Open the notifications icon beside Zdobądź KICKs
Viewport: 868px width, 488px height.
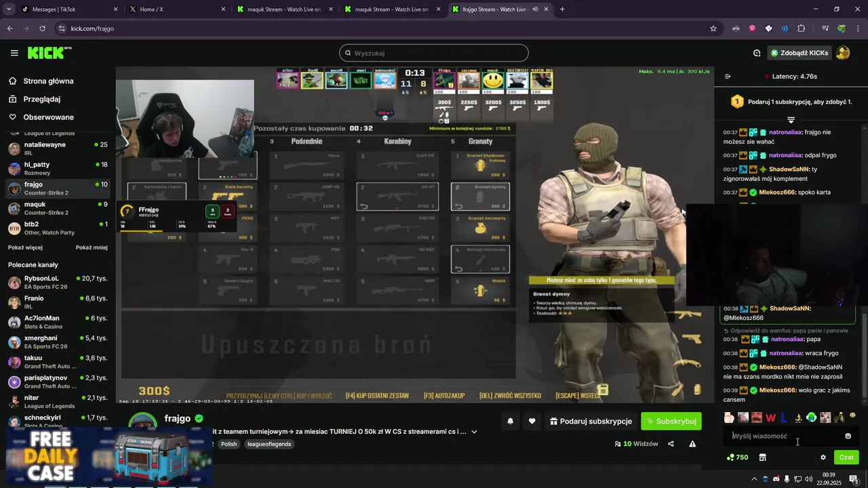pyautogui.click(x=757, y=53)
